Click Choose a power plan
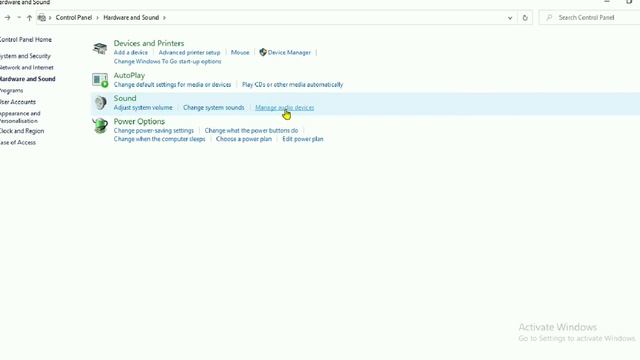The height and width of the screenshot is (360, 640). [244, 139]
